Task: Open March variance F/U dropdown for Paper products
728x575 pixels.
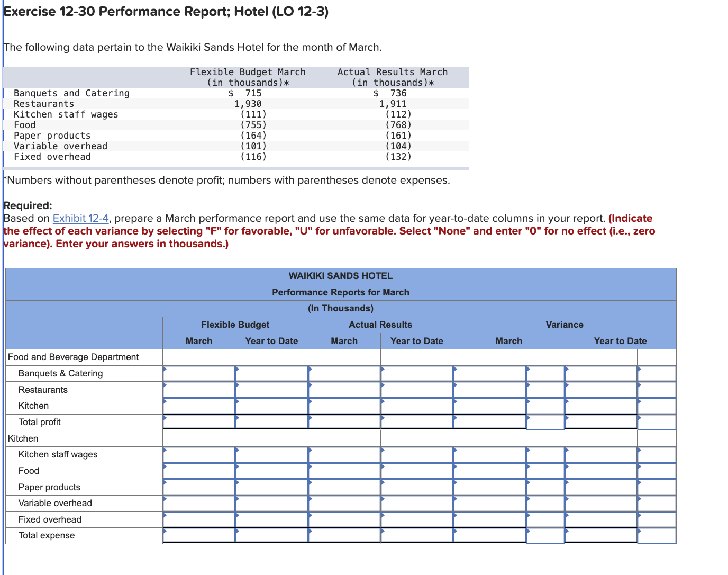Action: coord(545,487)
